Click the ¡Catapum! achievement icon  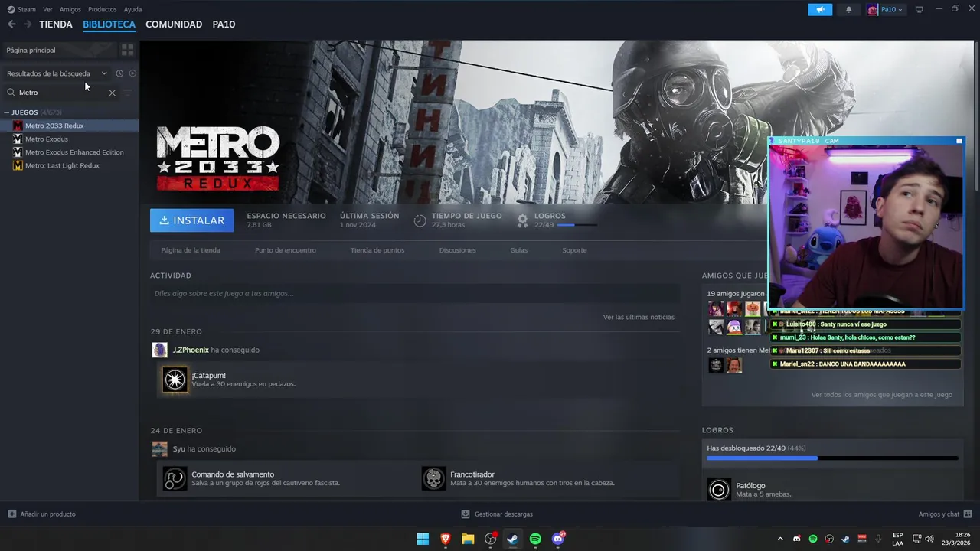coord(175,380)
